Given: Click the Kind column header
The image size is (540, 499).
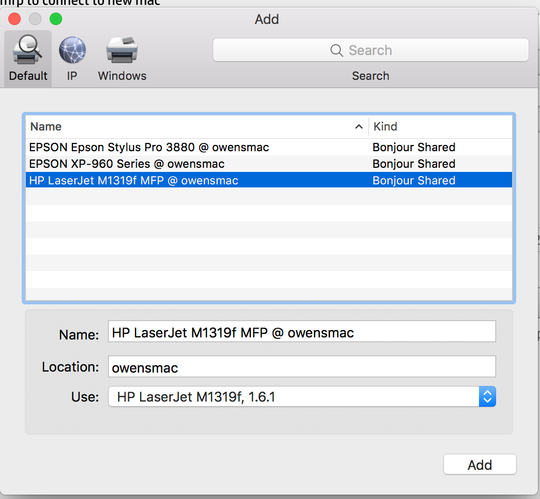Looking at the screenshot, I should tap(440, 127).
